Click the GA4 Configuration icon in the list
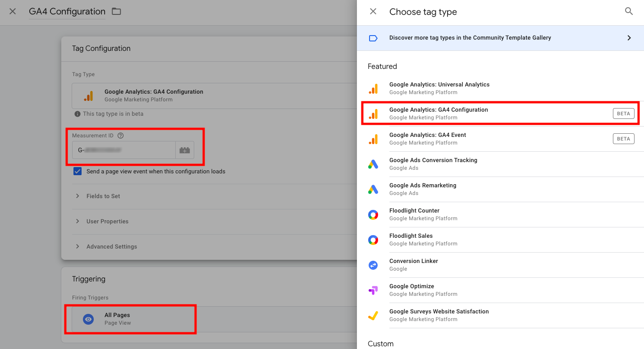Image resolution: width=644 pixels, height=349 pixels. 373,114
